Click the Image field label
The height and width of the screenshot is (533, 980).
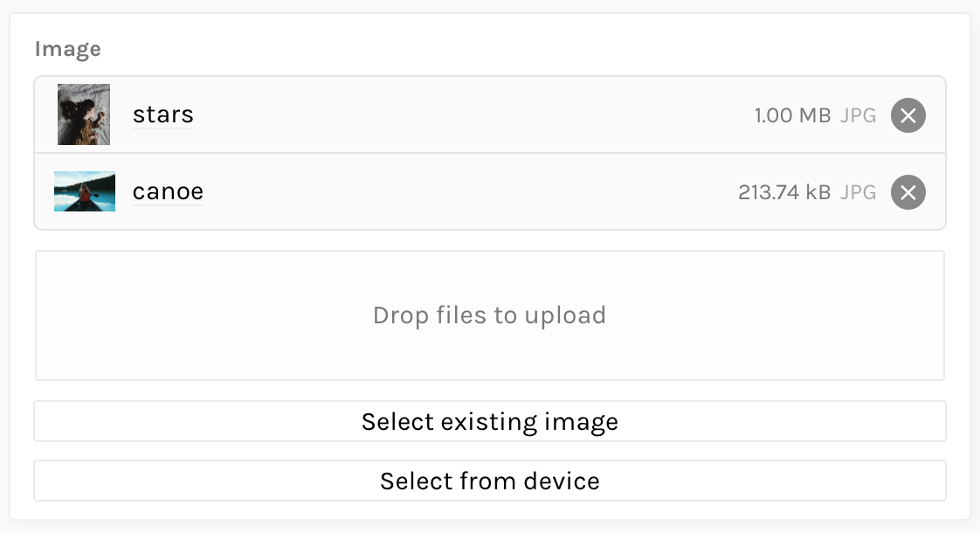[68, 49]
